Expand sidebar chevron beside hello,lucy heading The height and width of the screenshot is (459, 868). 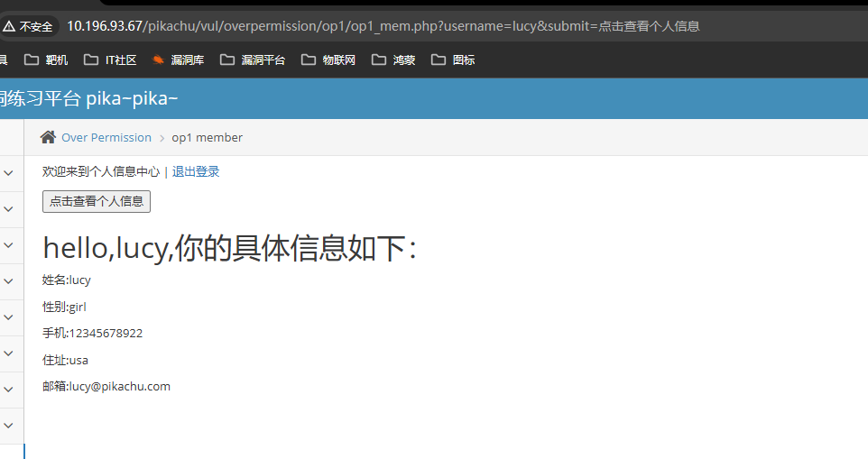(x=8, y=245)
